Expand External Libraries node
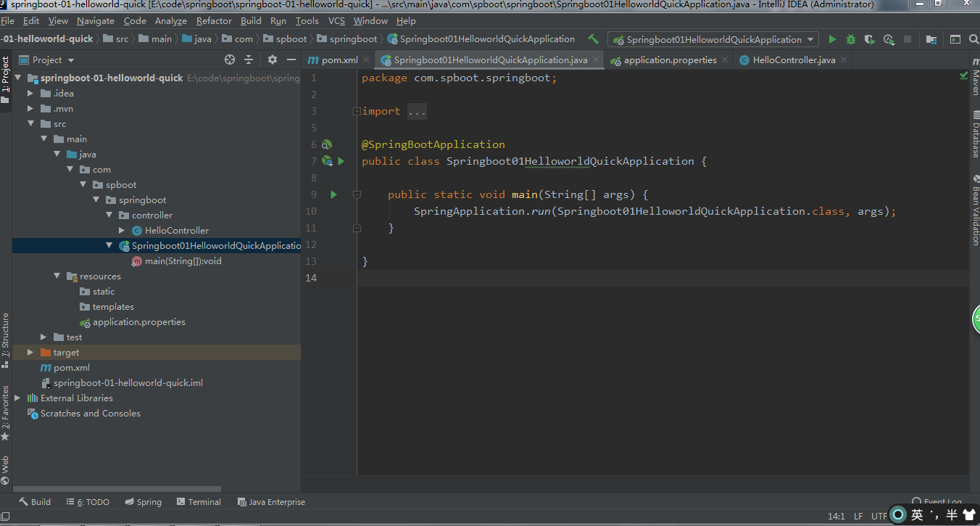The width and height of the screenshot is (980, 526). coord(17,398)
